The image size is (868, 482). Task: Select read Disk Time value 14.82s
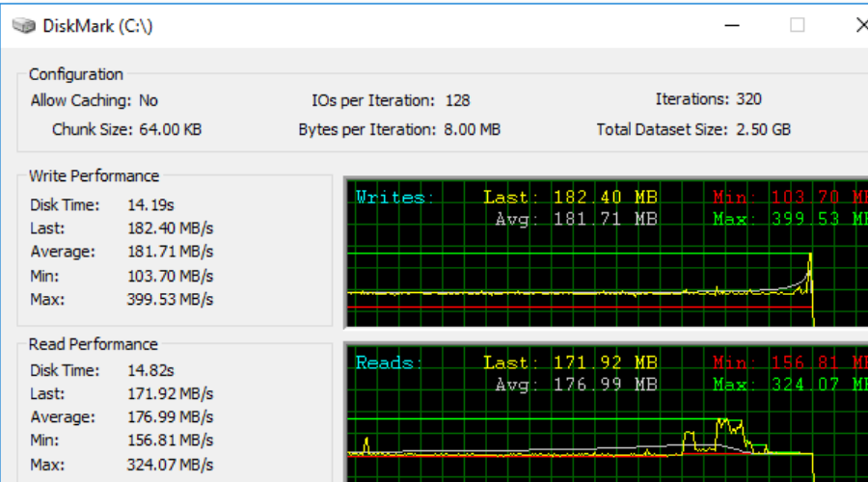pyautogui.click(x=150, y=370)
